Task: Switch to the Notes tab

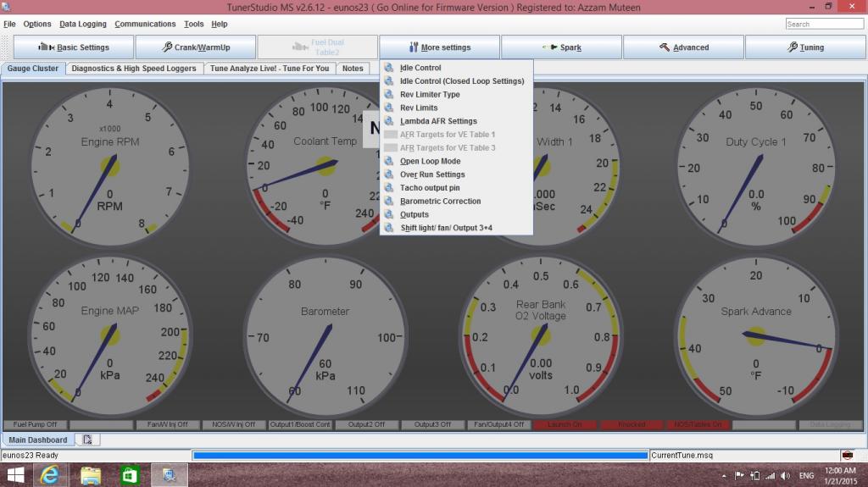Action: 353,68
